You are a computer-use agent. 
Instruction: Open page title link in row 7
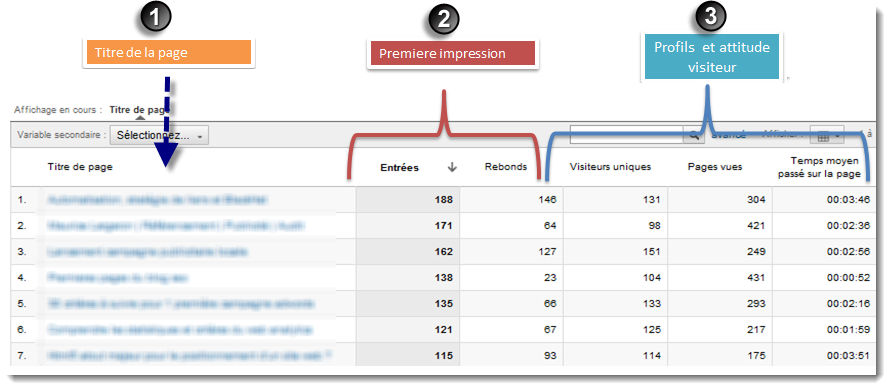click(189, 355)
